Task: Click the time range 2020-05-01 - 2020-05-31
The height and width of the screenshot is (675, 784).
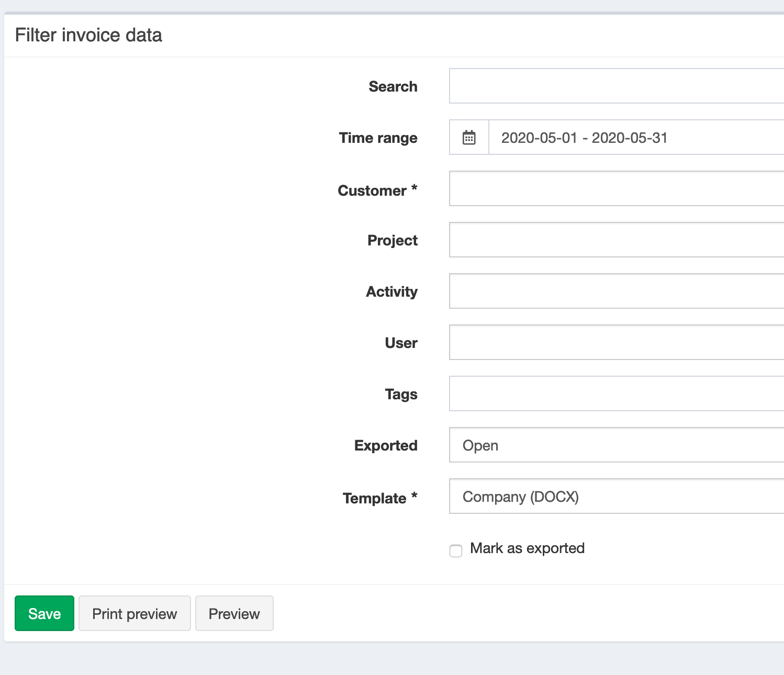Action: point(584,138)
